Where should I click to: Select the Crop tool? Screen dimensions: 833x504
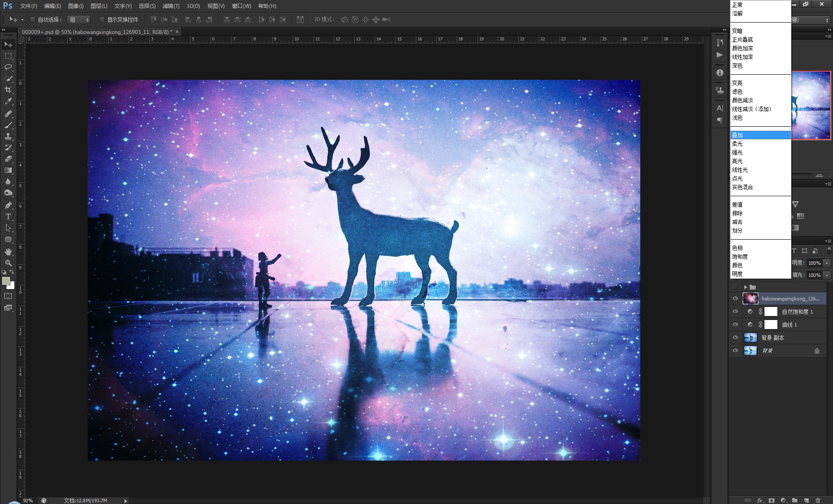(x=8, y=90)
